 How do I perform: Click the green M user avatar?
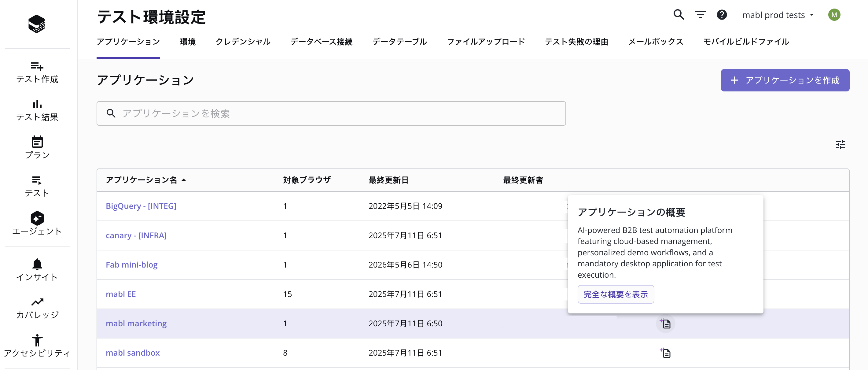(834, 15)
